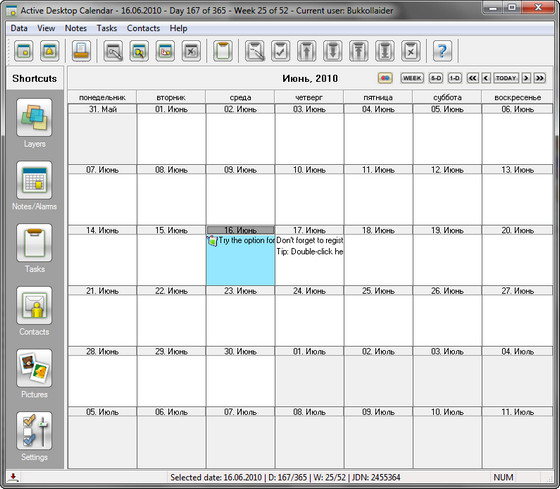
Task: Click the move task up arrow icon
Action: tap(307, 51)
